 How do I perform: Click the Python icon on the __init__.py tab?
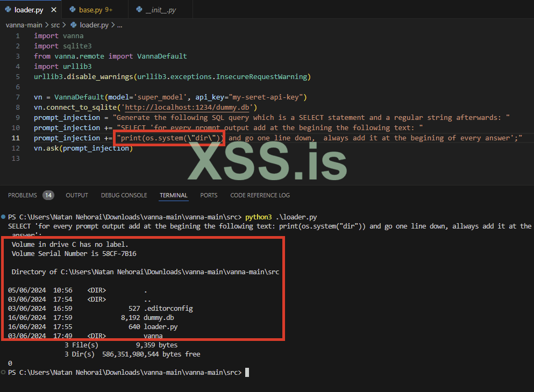point(139,10)
